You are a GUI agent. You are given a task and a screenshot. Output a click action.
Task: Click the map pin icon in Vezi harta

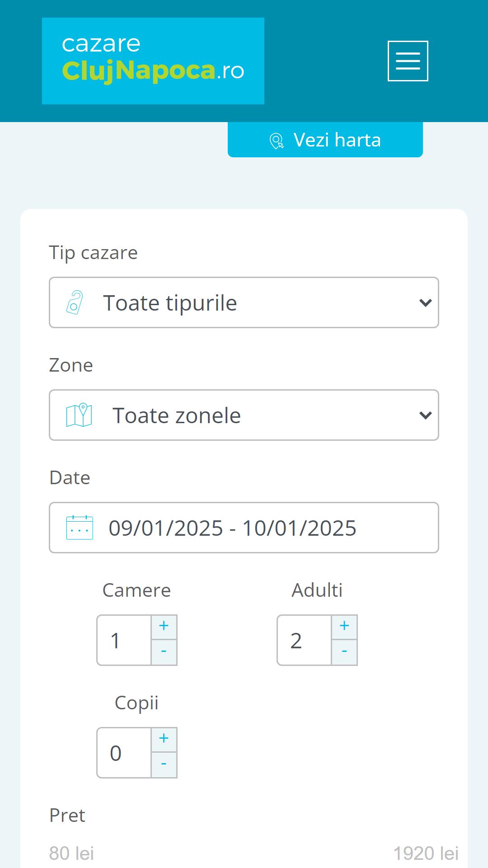277,141
